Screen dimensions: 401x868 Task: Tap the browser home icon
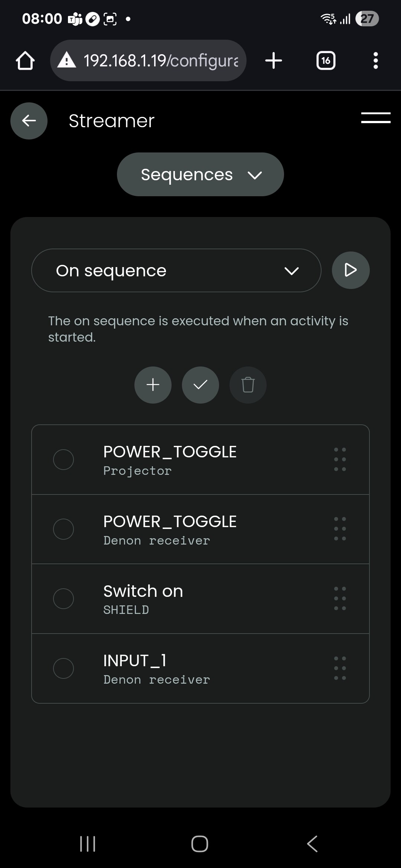pos(25,61)
